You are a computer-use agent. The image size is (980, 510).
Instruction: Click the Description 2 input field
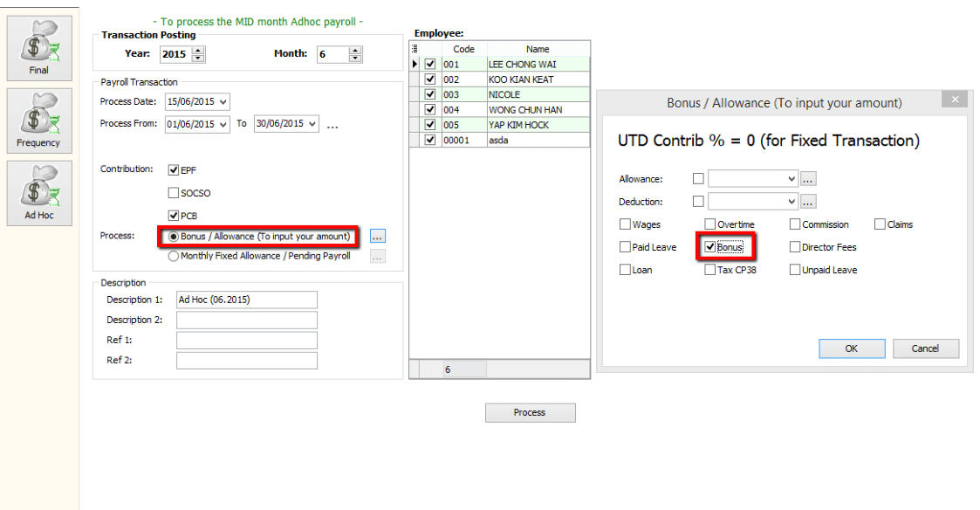(x=246, y=320)
